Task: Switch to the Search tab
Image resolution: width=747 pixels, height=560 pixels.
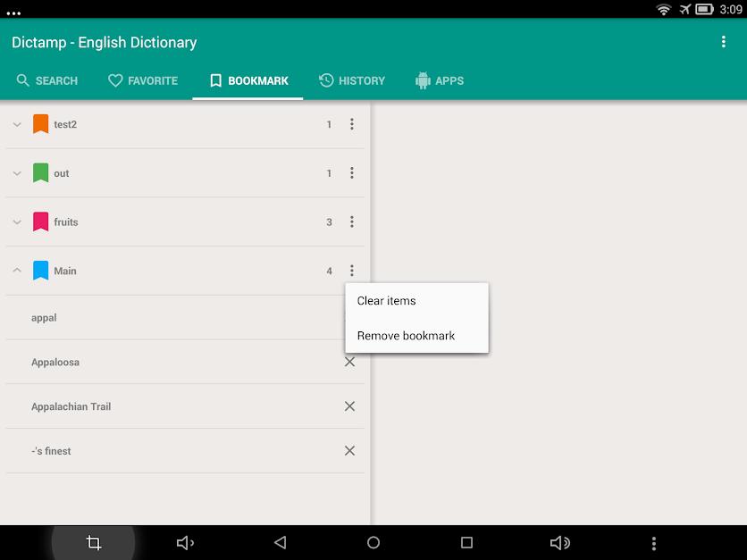Action: coord(47,80)
